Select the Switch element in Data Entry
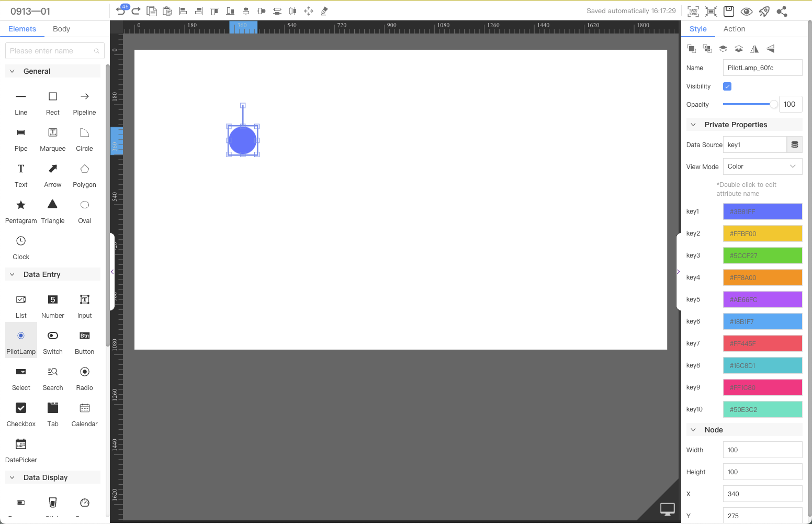 click(x=53, y=341)
